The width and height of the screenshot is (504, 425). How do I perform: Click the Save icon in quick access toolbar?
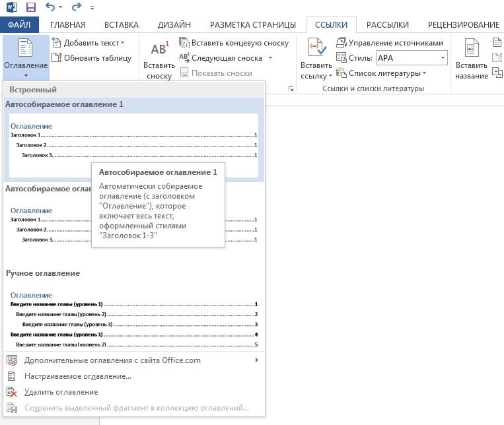[30, 8]
